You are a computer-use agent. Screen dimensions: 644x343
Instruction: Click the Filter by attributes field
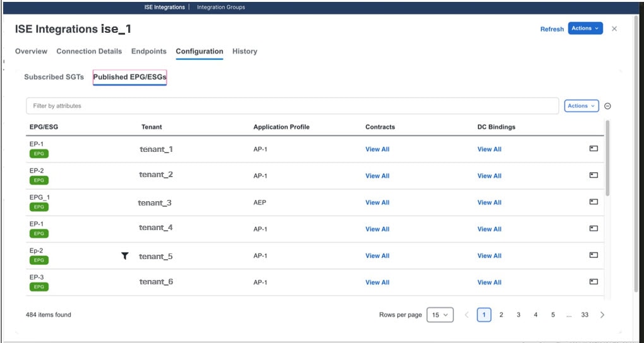coord(292,106)
